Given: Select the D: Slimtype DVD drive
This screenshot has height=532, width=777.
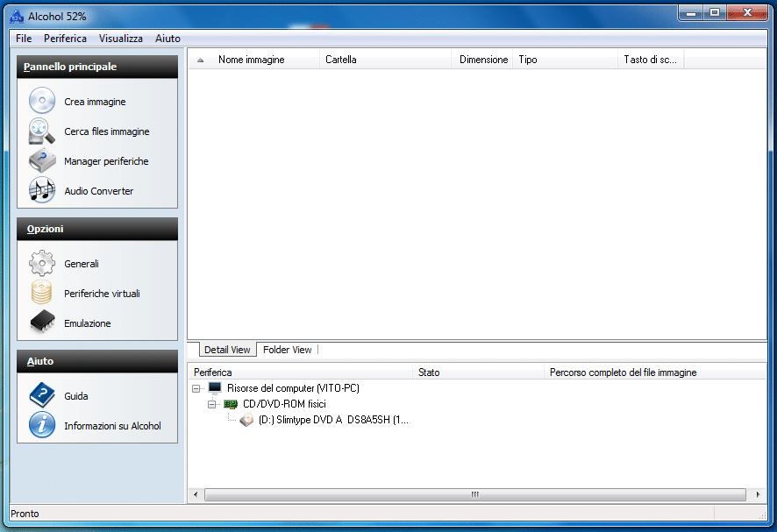Looking at the screenshot, I should (x=333, y=420).
